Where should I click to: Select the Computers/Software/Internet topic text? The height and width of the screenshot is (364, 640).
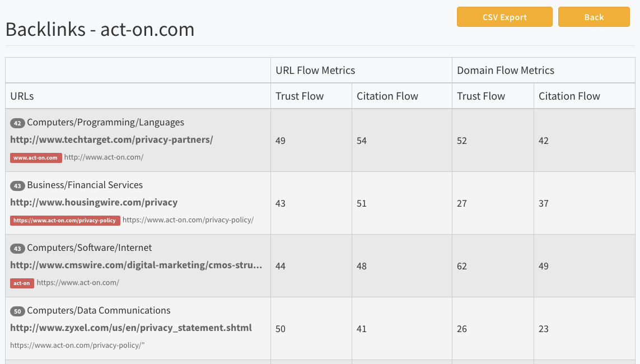[90, 248]
